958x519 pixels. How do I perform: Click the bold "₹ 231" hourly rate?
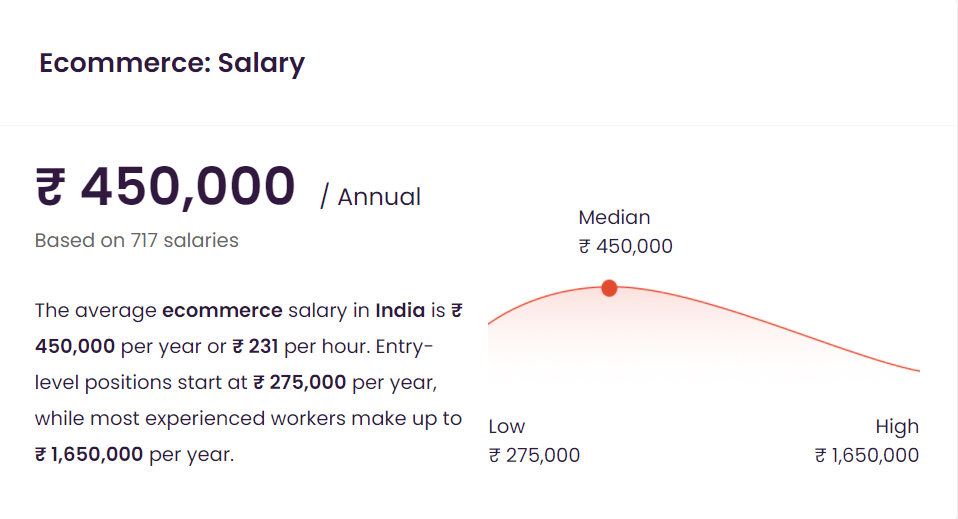click(x=254, y=346)
